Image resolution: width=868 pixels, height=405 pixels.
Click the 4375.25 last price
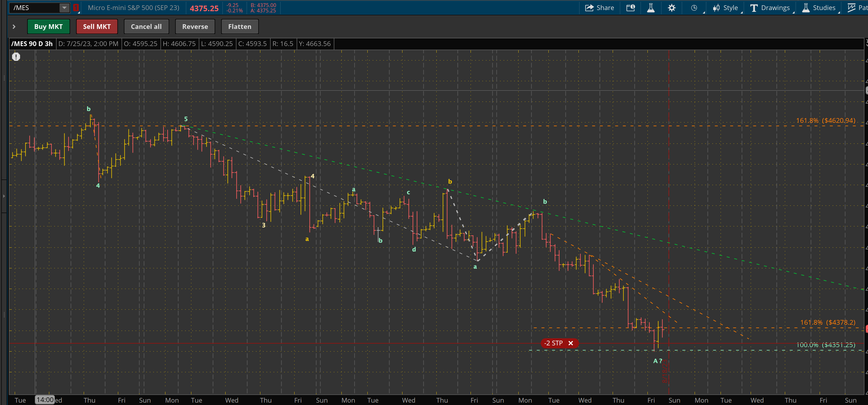(x=204, y=8)
